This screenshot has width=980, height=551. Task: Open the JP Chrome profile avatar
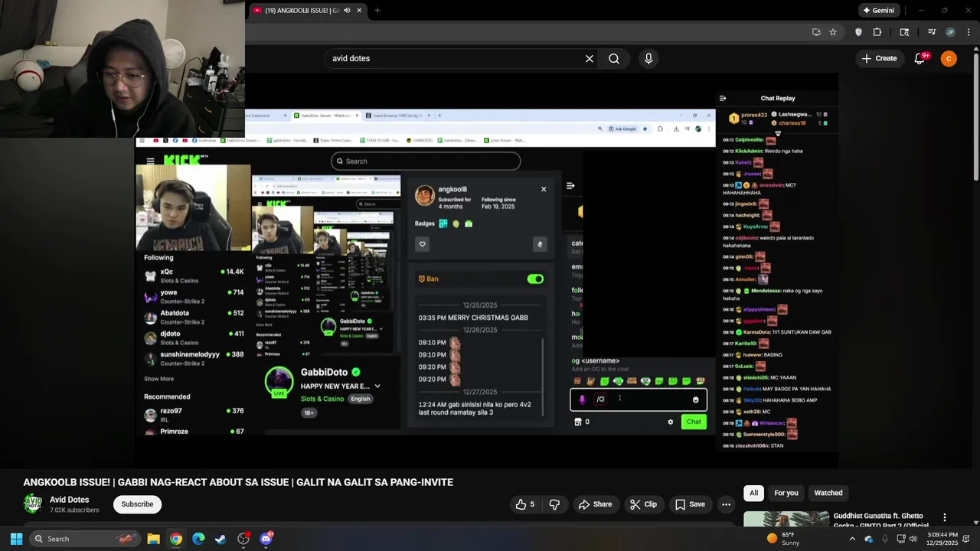(x=950, y=32)
